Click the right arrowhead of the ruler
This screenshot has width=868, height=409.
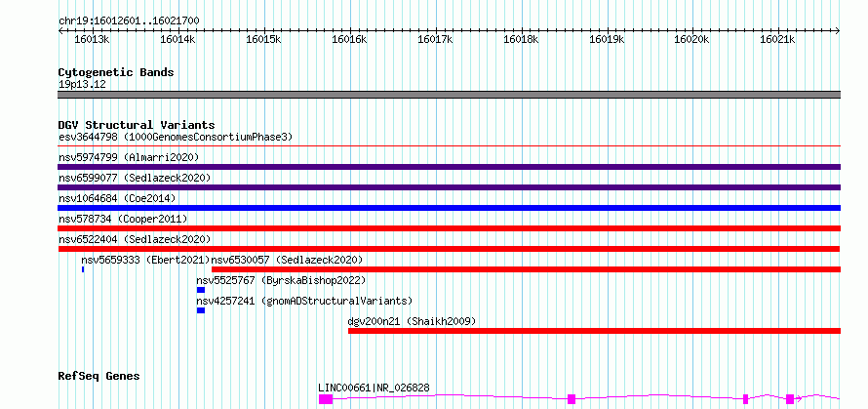point(838,30)
